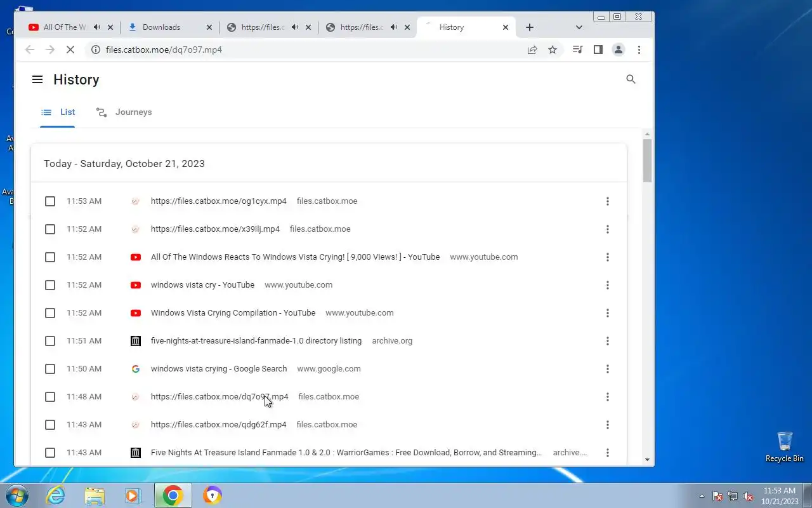Screen dimensions: 812x508
Task: Open https://files.catbox.moe/qdg62f.mp4 history link
Action: pyautogui.click(x=218, y=425)
